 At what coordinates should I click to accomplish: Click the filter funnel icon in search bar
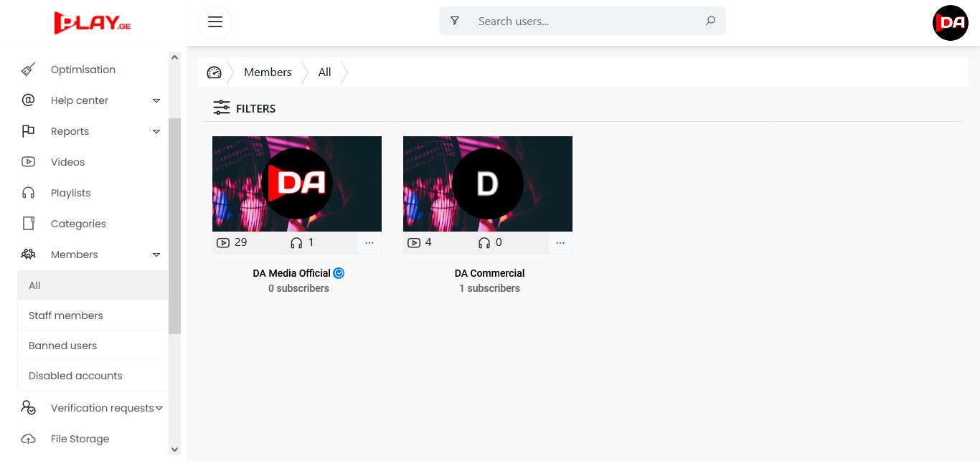pyautogui.click(x=455, y=21)
